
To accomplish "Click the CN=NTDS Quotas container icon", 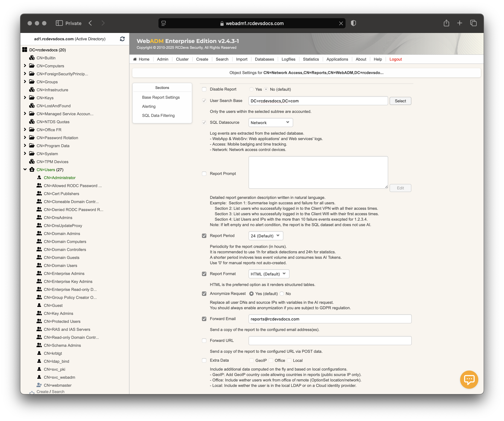I will (x=32, y=122).
